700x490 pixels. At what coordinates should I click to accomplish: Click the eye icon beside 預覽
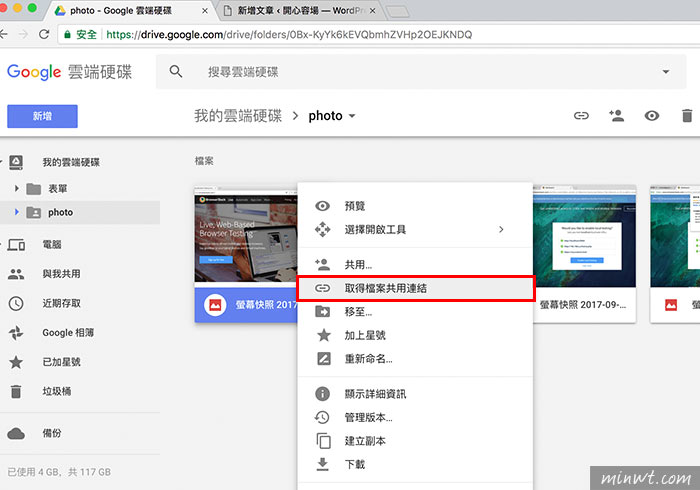click(322, 206)
